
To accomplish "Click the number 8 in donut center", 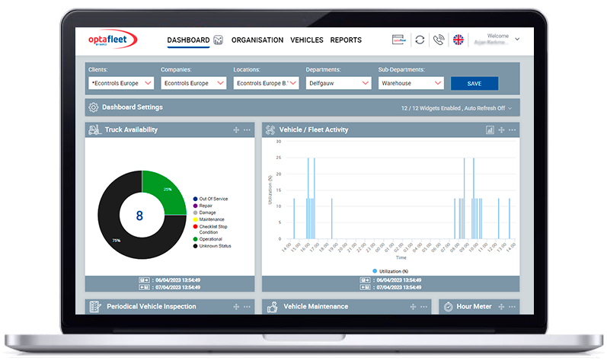I will point(139,216).
